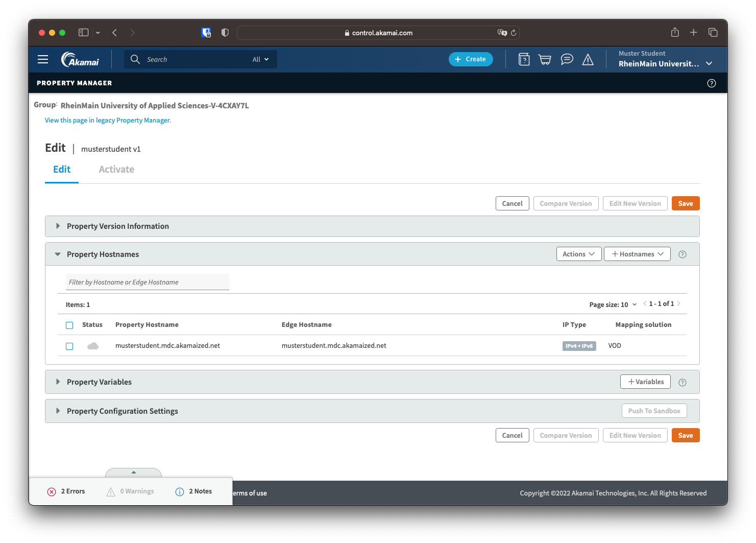Open the help center book icon
756x543 pixels.
pos(524,60)
